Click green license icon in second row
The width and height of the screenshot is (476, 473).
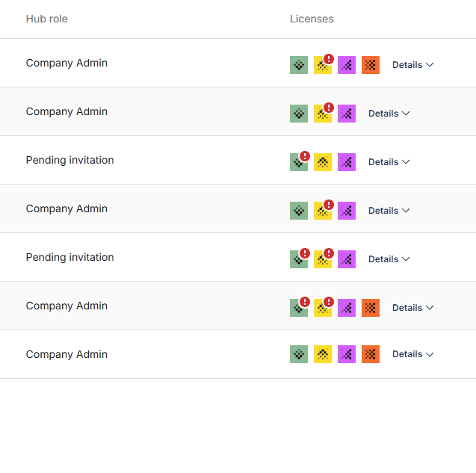(x=299, y=114)
